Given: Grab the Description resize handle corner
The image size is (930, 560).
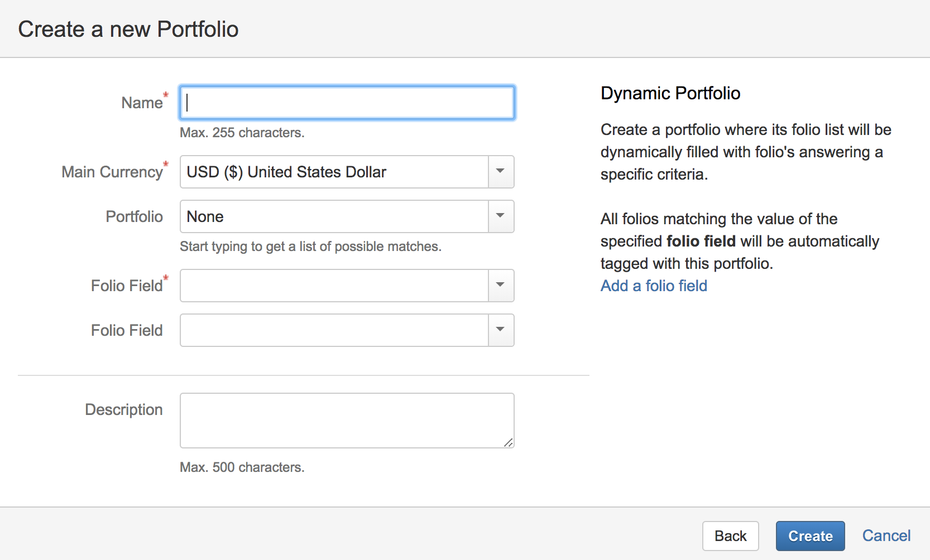Looking at the screenshot, I should pyautogui.click(x=509, y=443).
